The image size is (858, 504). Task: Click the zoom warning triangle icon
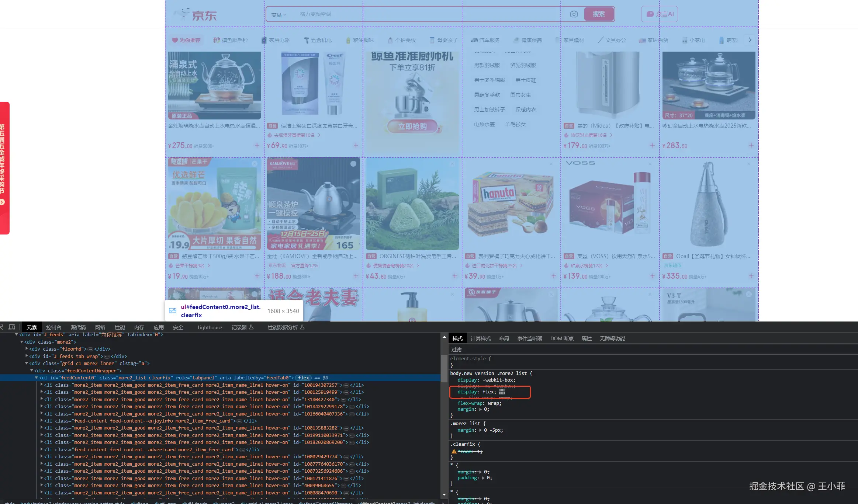point(454,451)
